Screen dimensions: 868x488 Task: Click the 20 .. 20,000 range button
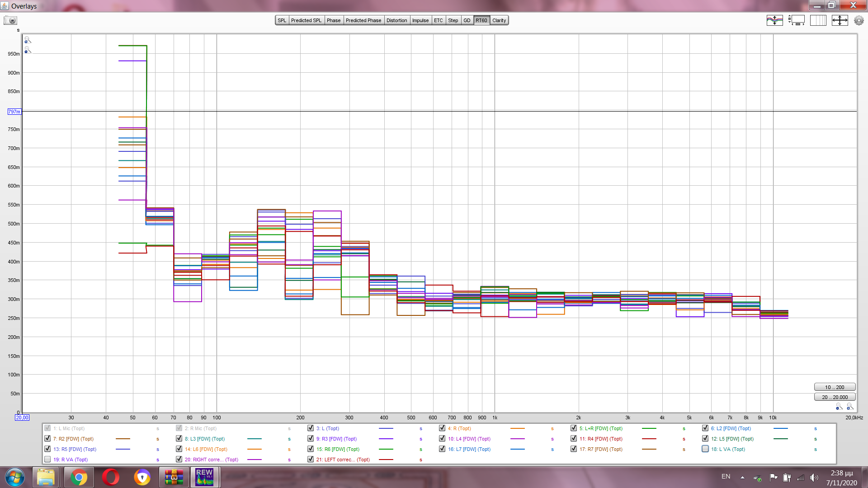[834, 397]
